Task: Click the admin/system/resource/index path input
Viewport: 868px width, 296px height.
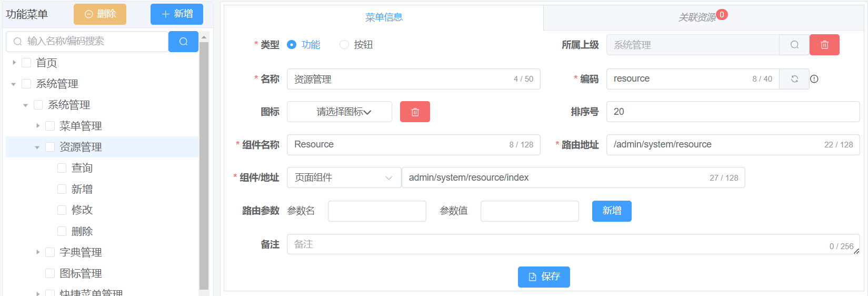Action: click(573, 177)
